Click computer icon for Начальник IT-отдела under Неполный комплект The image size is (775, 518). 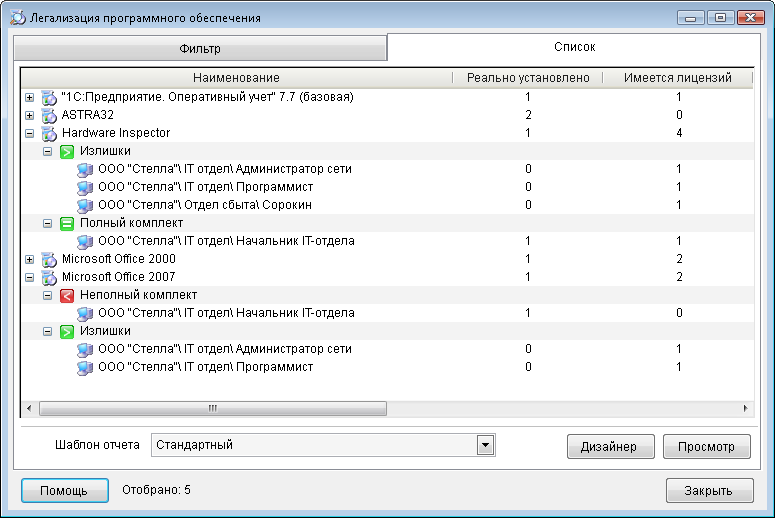pos(85,313)
